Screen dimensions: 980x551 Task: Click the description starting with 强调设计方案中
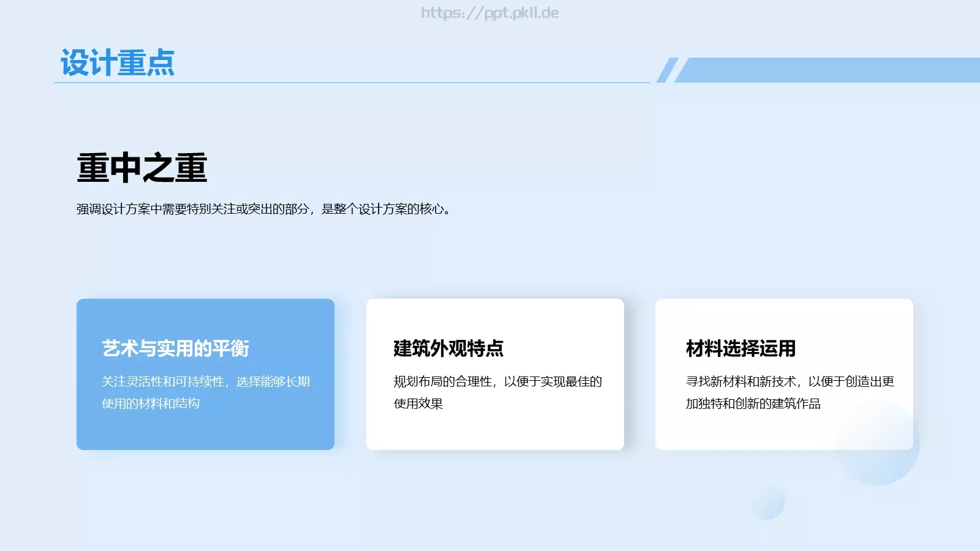point(265,209)
